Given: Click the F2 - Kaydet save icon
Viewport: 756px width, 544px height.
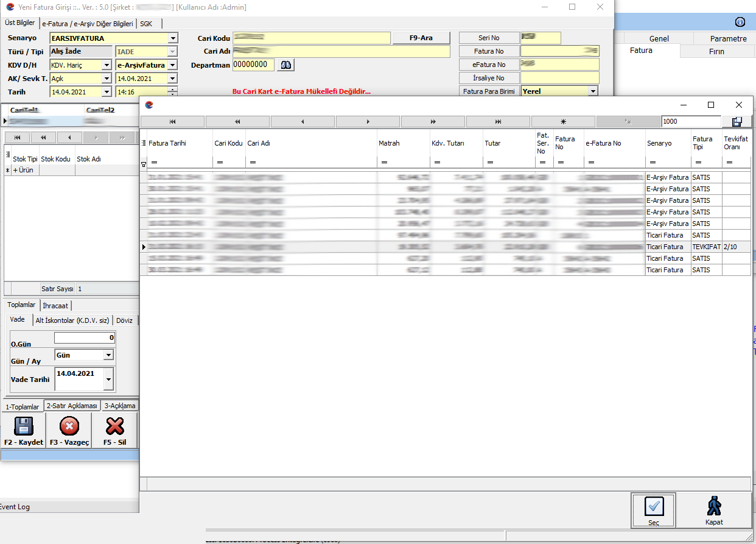Looking at the screenshot, I should click(24, 426).
